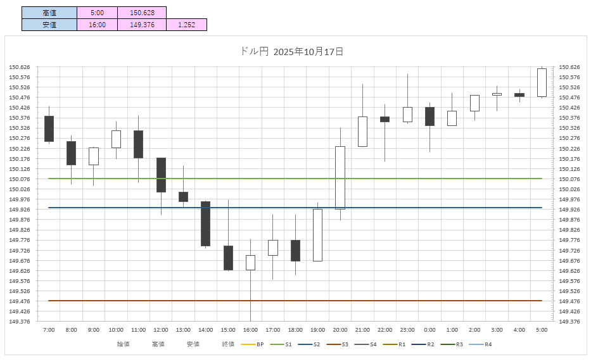
Task: Select the 高値 header cell
Action: pyautogui.click(x=49, y=12)
